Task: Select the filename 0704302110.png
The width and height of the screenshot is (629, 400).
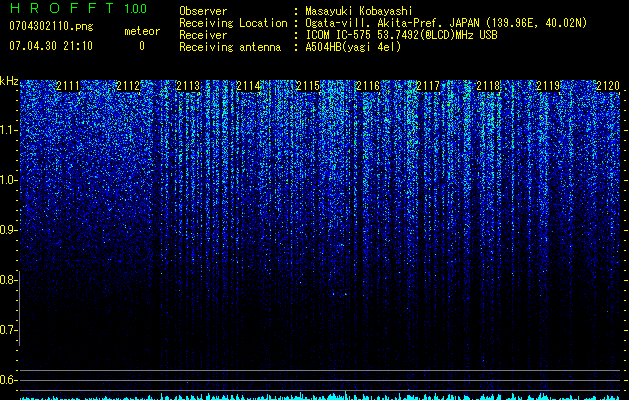Action: (51, 26)
